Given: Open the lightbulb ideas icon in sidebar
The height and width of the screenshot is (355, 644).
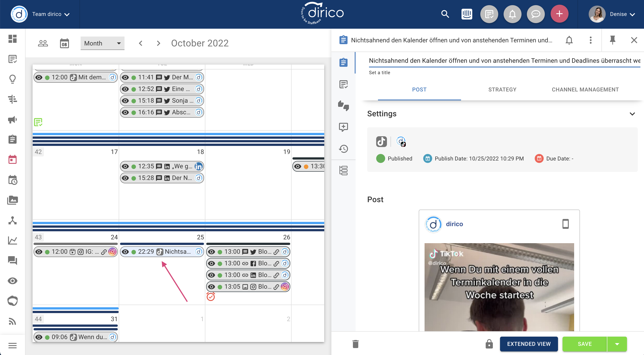Looking at the screenshot, I should coord(13,79).
